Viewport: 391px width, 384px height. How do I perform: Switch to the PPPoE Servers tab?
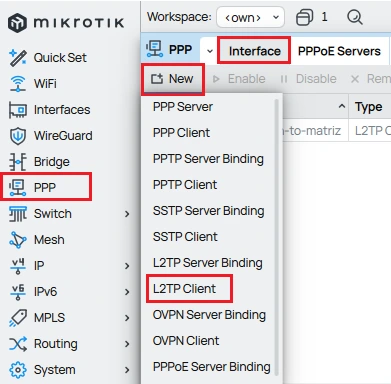tap(339, 51)
